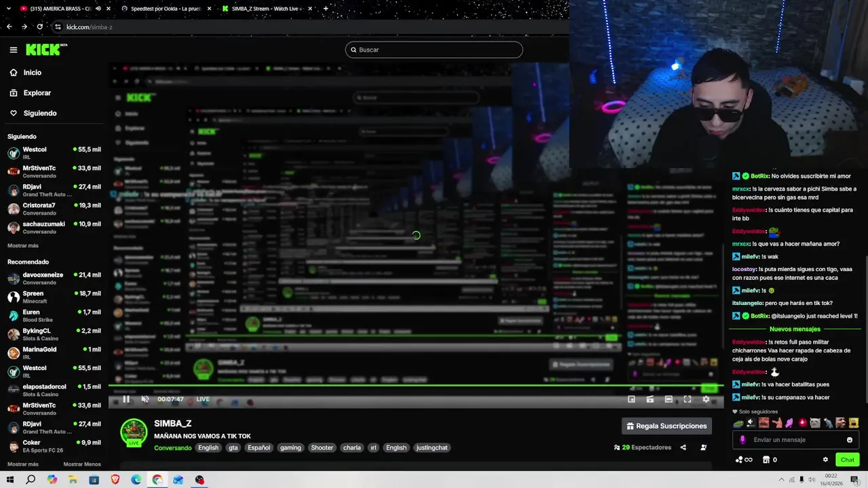This screenshot has height=488, width=868.
Task: Unmute the stream volume icon
Action: (145, 399)
